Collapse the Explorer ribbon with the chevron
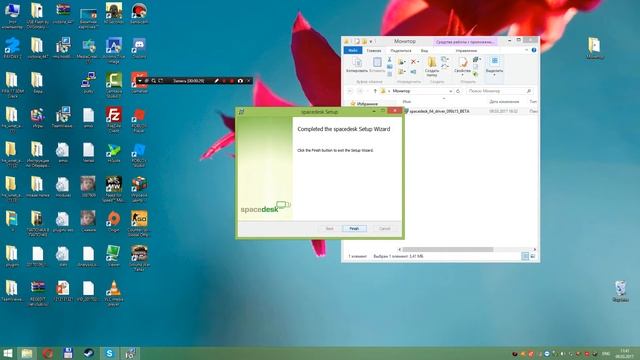Viewport: 640px width, 360px height. [x=526, y=50]
